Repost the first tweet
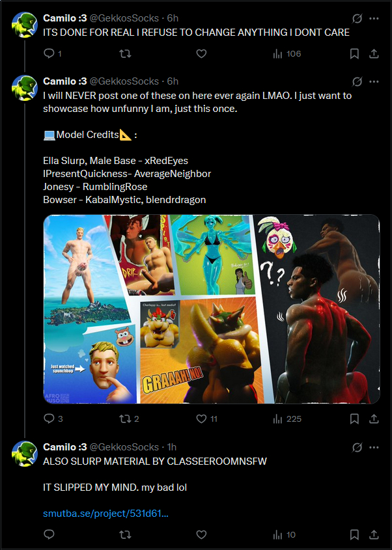This screenshot has width=392, height=550. click(x=125, y=53)
